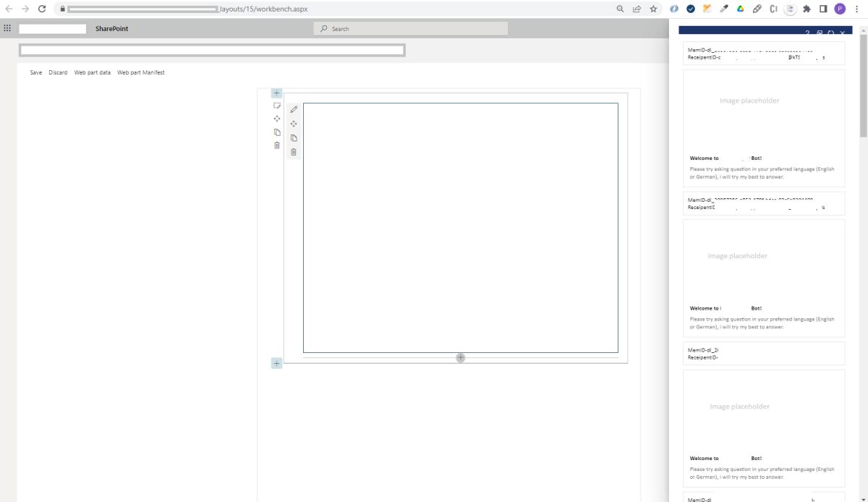
Task: Open browser zoom magnifier in address bar
Action: 620,9
